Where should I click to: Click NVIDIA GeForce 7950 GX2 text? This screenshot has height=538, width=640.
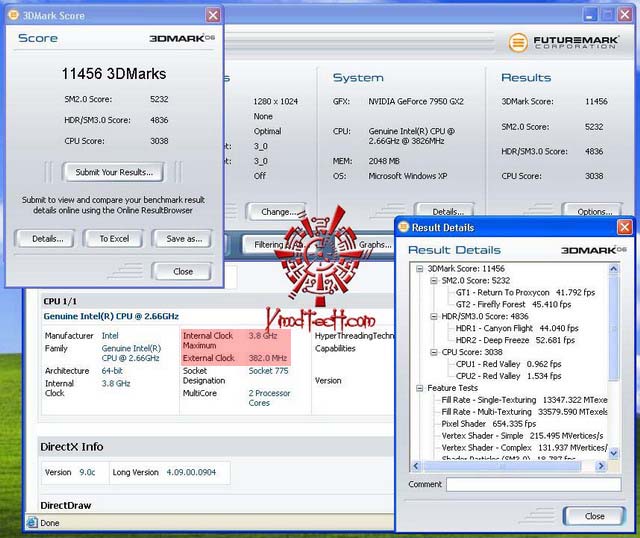coord(416,101)
